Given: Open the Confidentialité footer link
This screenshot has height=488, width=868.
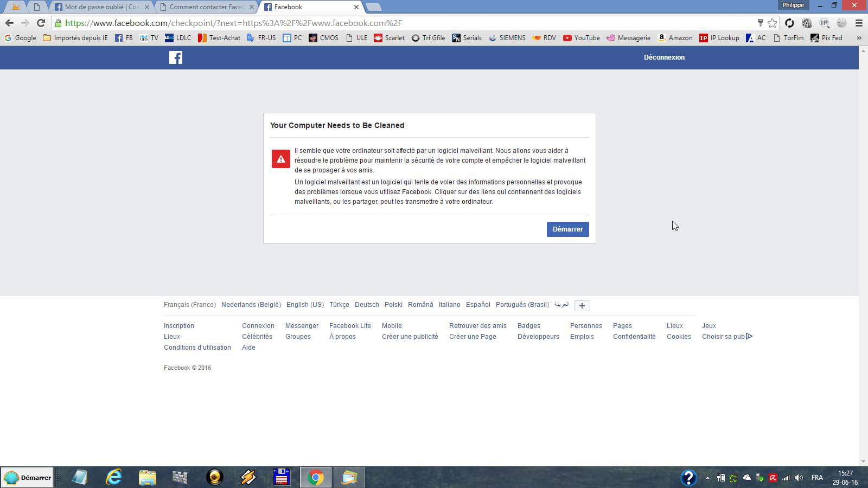Looking at the screenshot, I should [x=634, y=337].
